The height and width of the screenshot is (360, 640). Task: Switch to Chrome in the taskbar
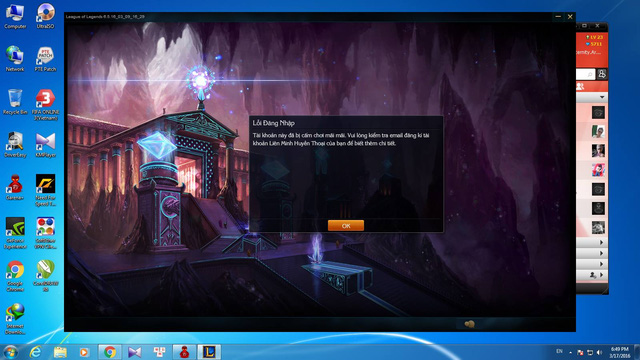pyautogui.click(x=109, y=352)
